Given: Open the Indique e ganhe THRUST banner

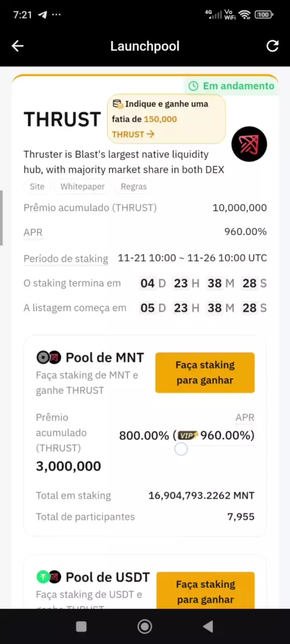Looking at the screenshot, I should coord(166,119).
